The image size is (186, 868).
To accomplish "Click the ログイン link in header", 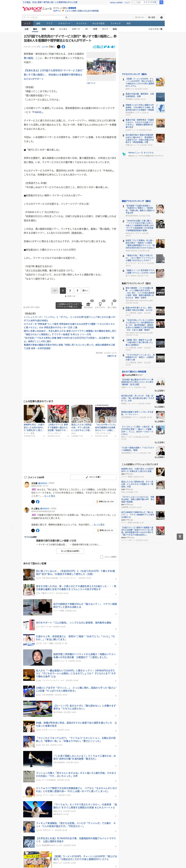I will [x=57, y=11].
